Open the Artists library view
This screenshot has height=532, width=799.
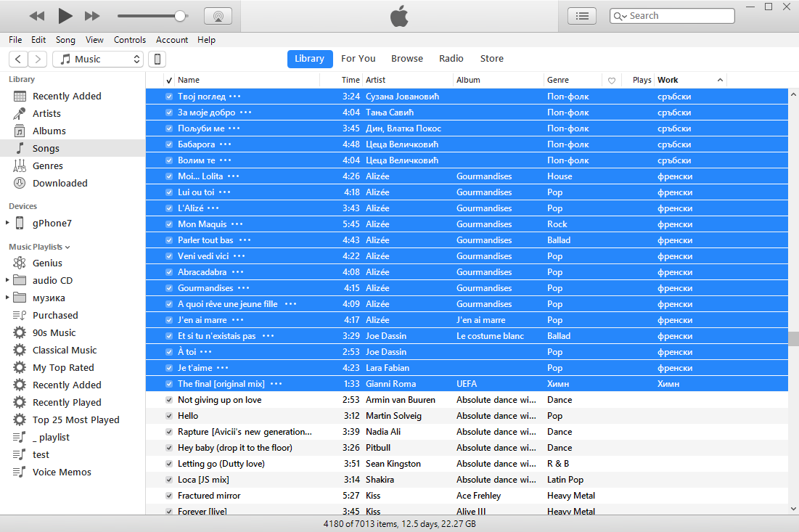pyautogui.click(x=46, y=114)
